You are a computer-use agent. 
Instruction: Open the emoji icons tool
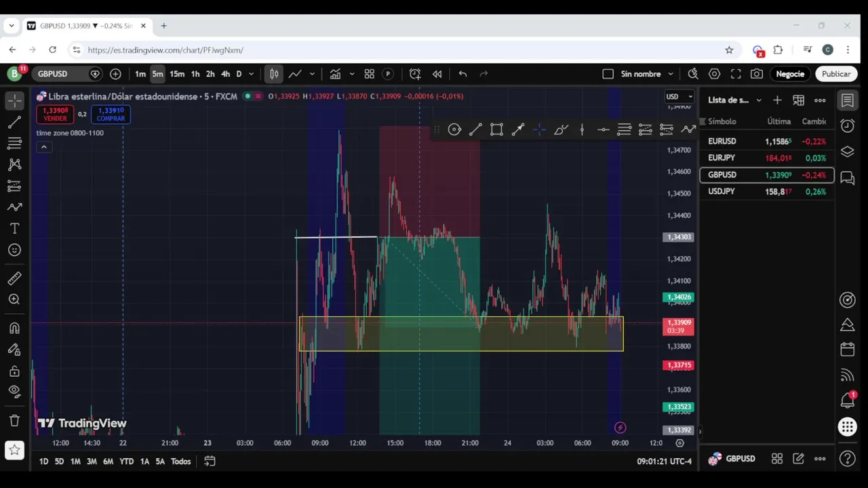[x=14, y=250]
